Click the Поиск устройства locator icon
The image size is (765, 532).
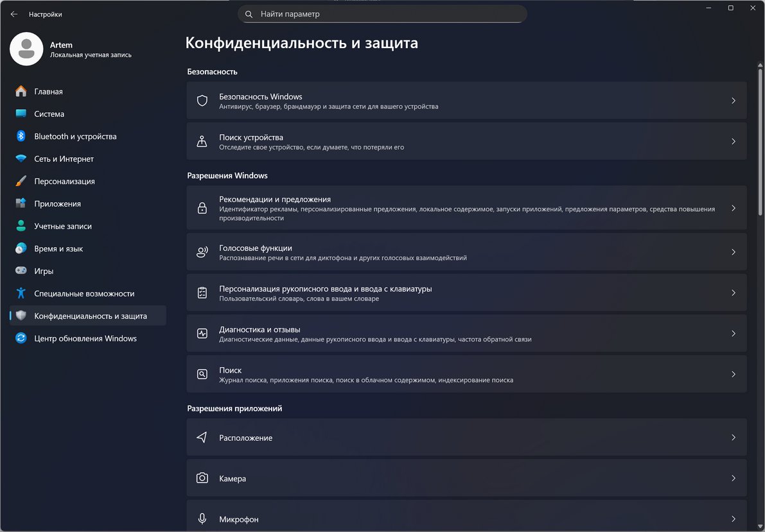[202, 142]
